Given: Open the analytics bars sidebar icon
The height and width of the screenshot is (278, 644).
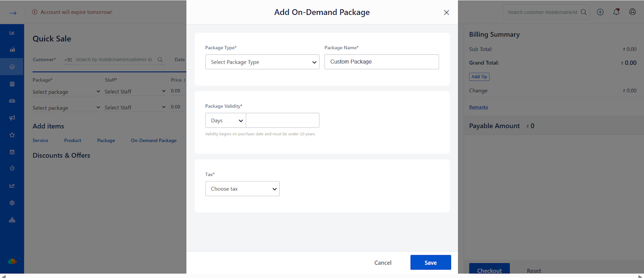Looking at the screenshot, I should [x=12, y=50].
